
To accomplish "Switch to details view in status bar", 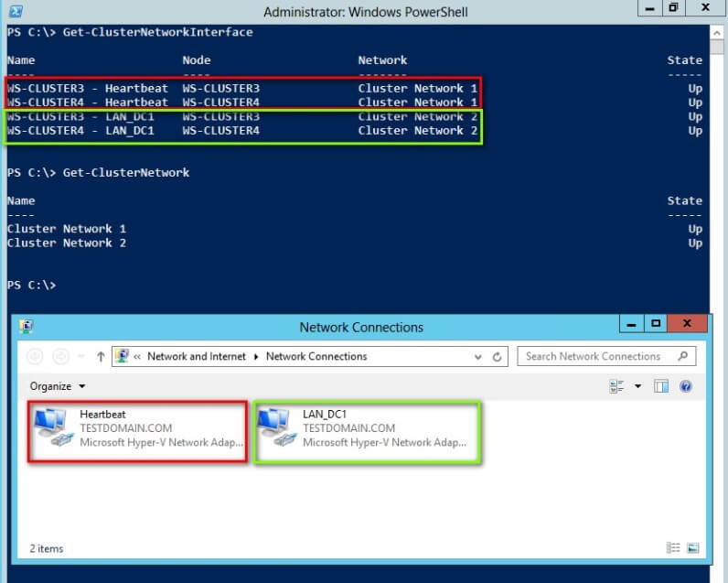I will (x=674, y=547).
